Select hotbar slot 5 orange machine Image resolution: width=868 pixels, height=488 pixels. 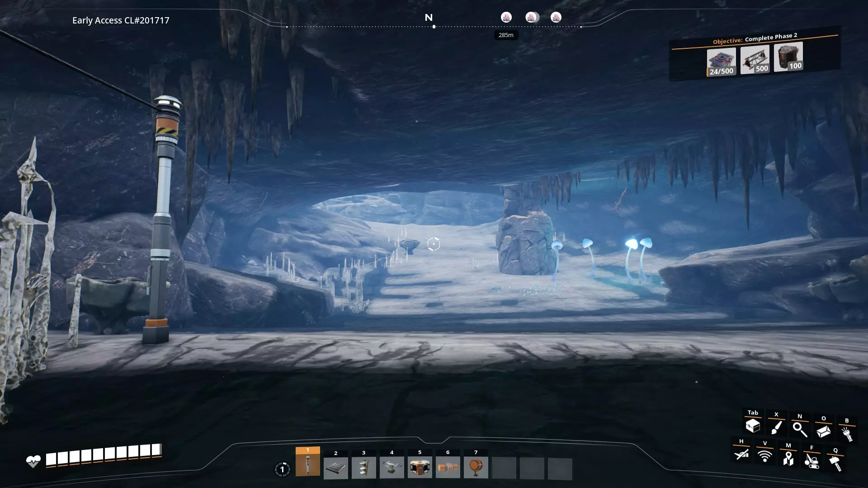tap(420, 468)
